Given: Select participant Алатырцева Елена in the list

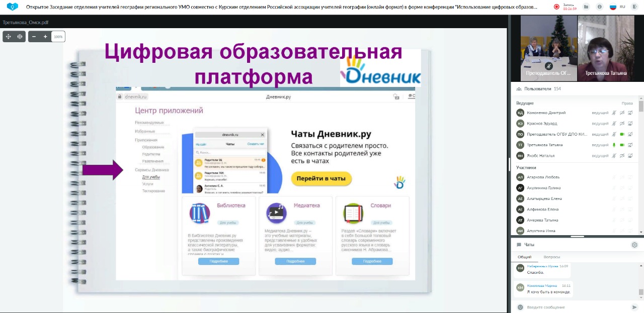Looking at the screenshot, I should click(x=575, y=198).
